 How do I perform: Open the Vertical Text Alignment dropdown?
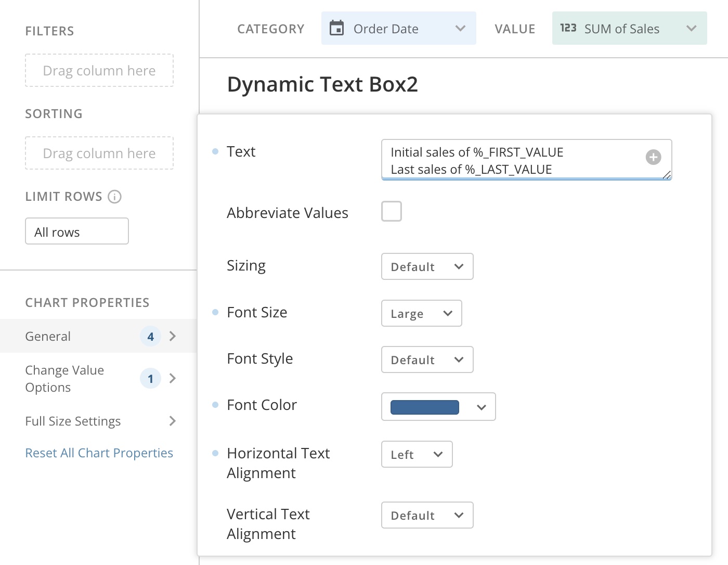pyautogui.click(x=427, y=515)
